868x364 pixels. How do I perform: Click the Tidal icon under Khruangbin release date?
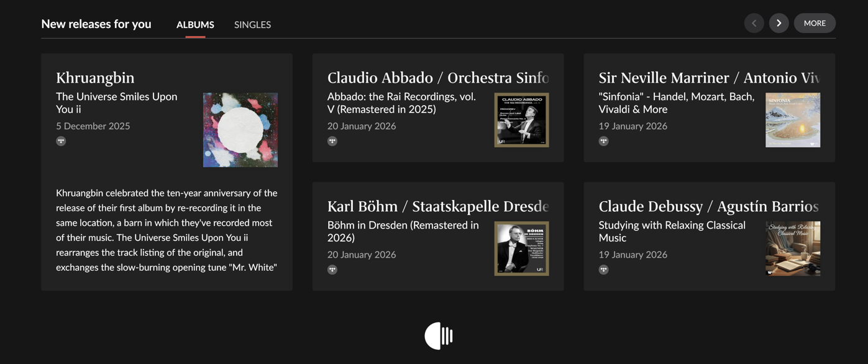click(61, 141)
